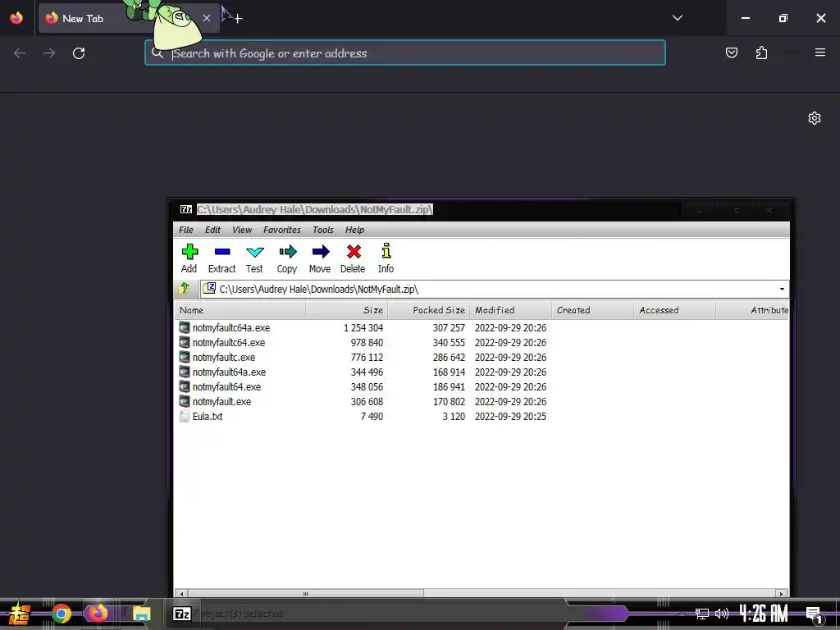This screenshot has height=630, width=840.
Task: Open the Start menu
Action: (x=20, y=614)
